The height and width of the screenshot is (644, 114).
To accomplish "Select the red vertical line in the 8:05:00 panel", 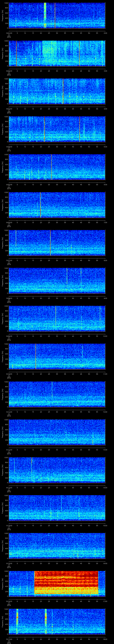I will 51,167.
